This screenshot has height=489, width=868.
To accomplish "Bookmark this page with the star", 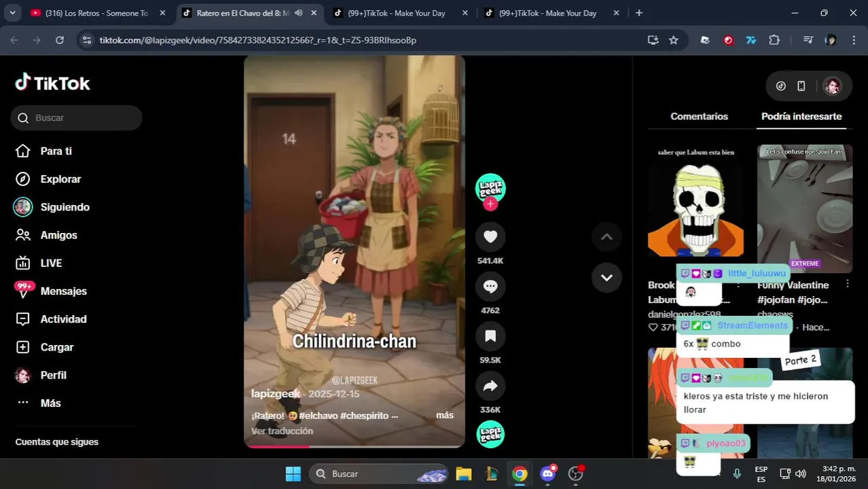I will point(673,40).
